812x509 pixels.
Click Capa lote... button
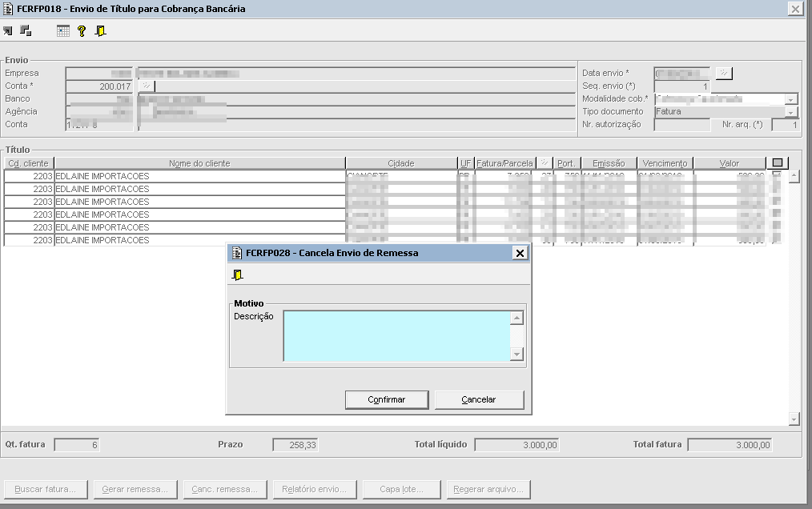coord(401,489)
